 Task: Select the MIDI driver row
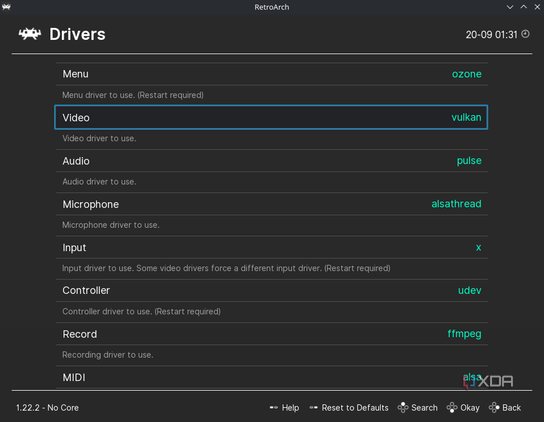pos(272,377)
